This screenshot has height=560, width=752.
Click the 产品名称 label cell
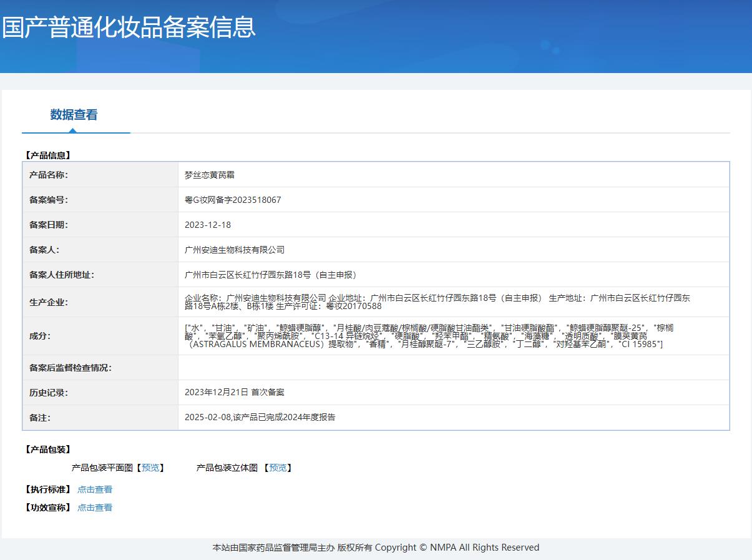pos(49,175)
